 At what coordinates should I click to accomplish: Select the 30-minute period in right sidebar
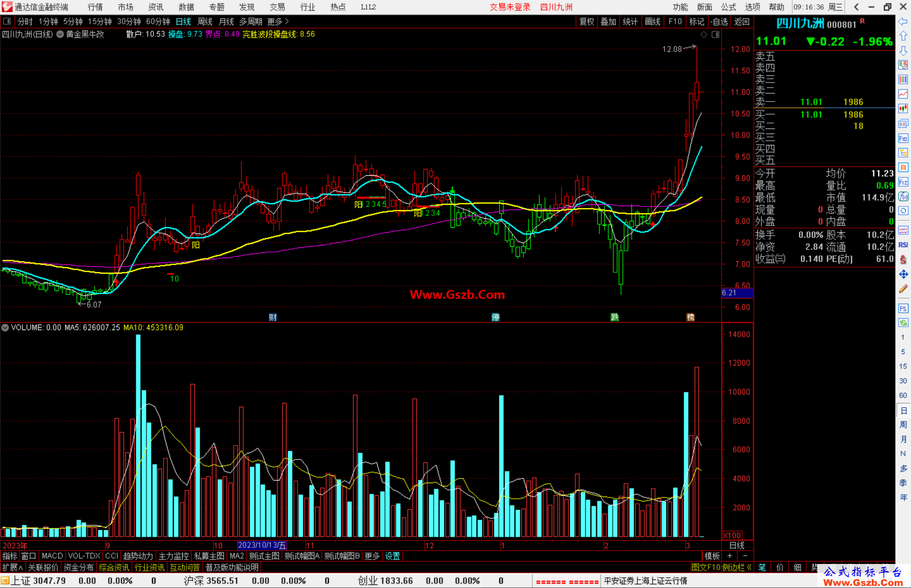[x=903, y=381]
